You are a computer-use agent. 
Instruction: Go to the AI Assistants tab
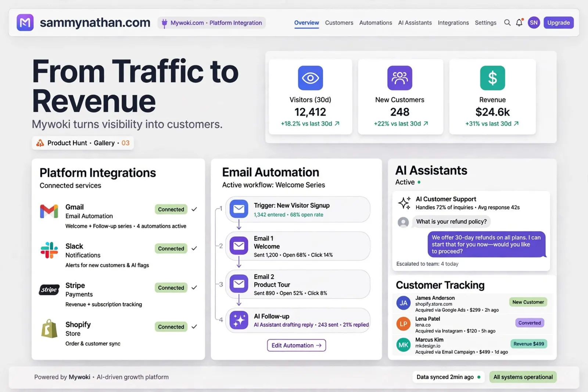(415, 23)
